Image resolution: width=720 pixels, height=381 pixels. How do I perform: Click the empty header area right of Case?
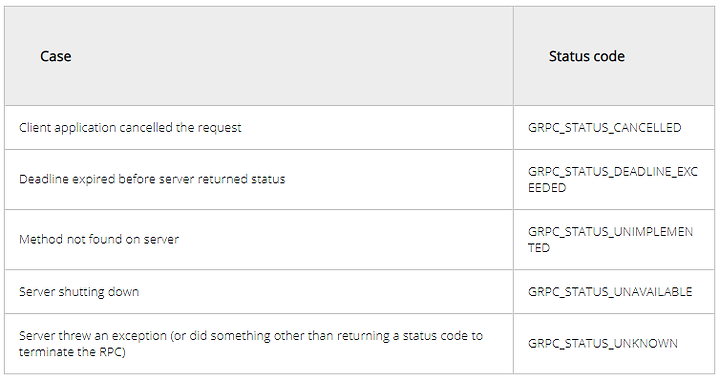[292, 56]
